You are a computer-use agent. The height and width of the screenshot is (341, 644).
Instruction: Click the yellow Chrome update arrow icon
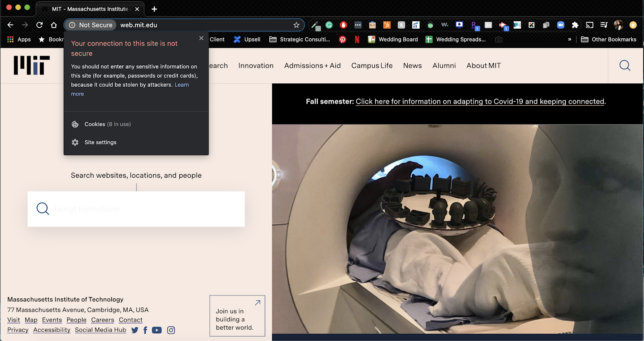(x=633, y=25)
